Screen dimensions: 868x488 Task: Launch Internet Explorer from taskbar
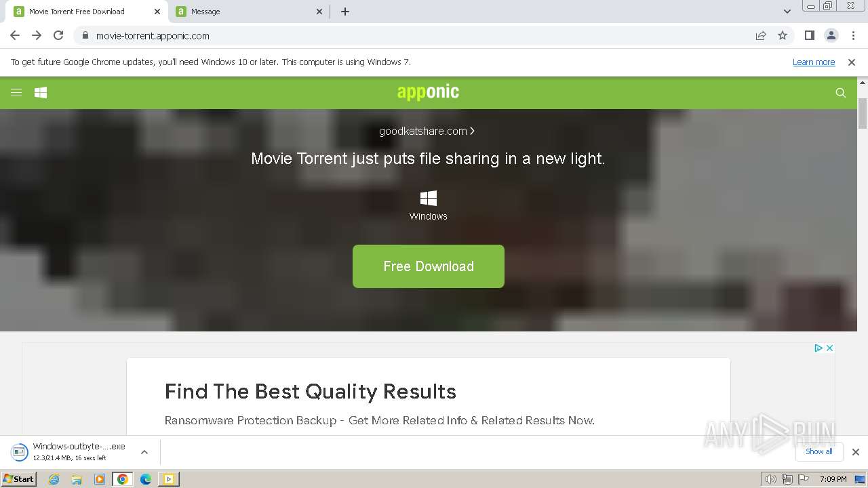54,479
